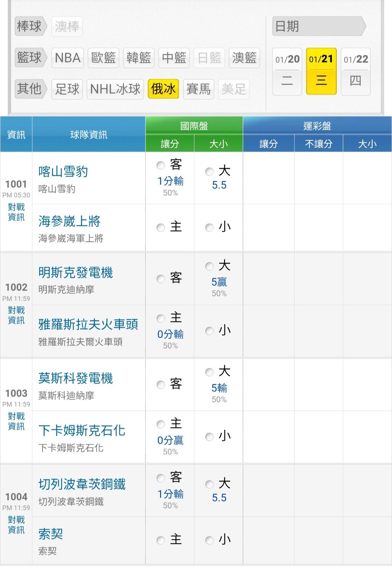
Task: Select the 賽馬 category
Action: (198, 89)
